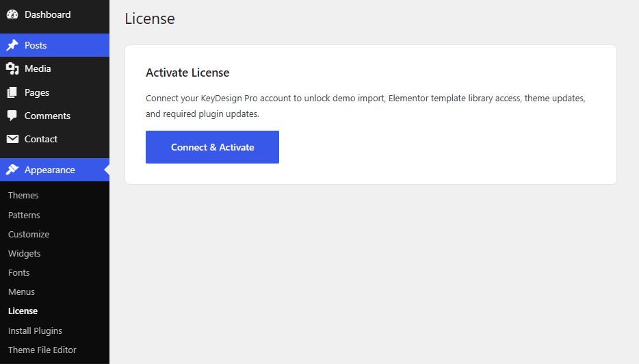Click the Appearance paintbrush icon
Viewport: 639px width, 364px height.
(x=12, y=170)
